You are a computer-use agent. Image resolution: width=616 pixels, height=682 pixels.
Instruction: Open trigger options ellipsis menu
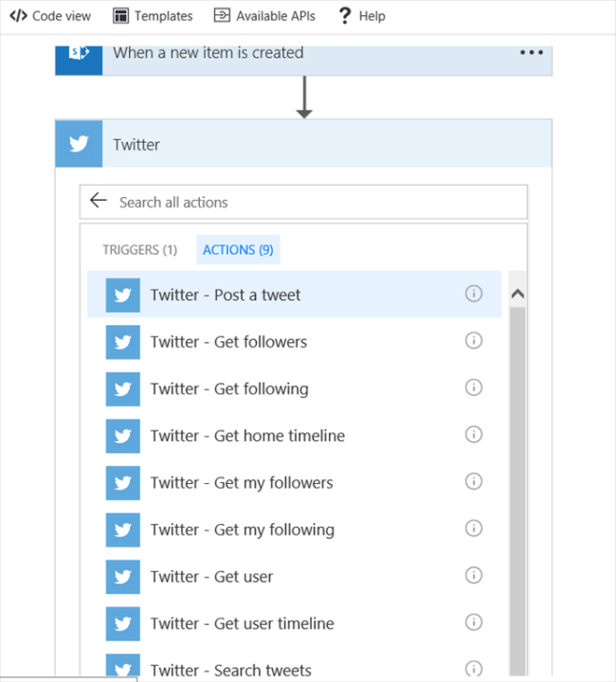pyautogui.click(x=532, y=53)
